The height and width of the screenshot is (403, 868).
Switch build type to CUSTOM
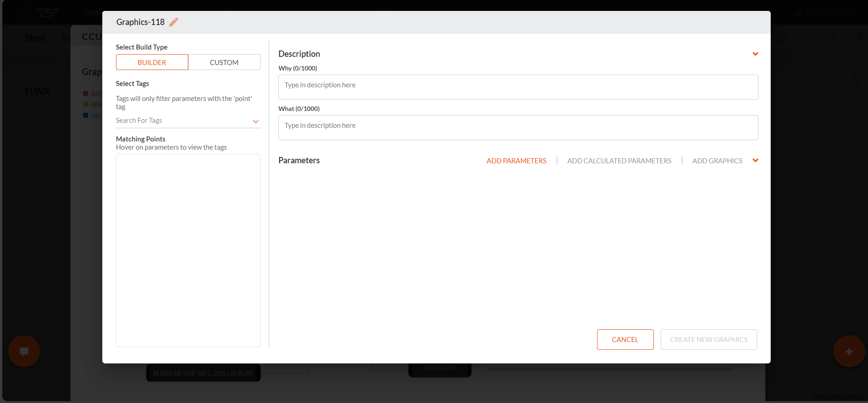[x=224, y=62]
